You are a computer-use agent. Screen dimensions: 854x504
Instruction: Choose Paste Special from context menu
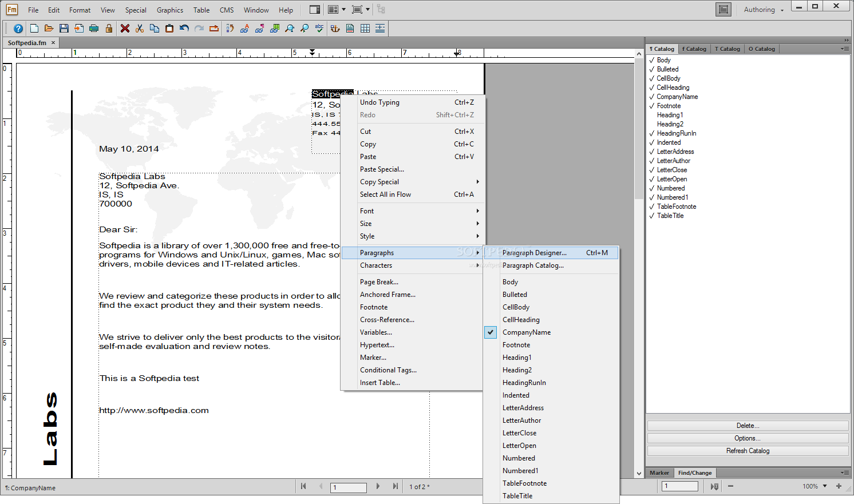coord(413,169)
